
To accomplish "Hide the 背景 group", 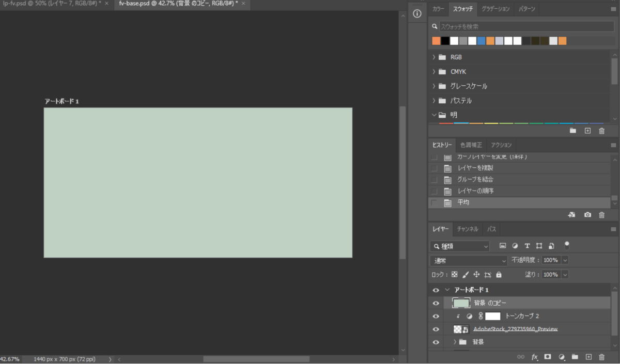I will point(436,342).
